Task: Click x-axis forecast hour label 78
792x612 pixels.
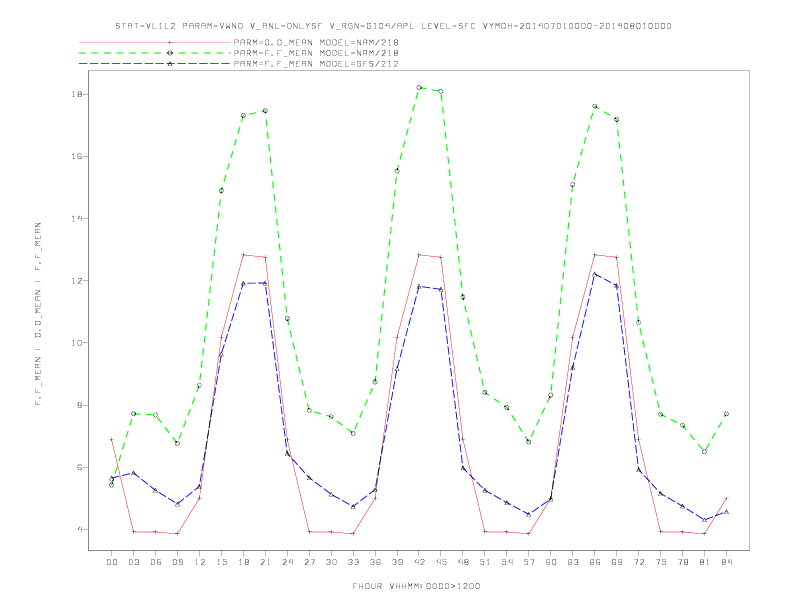Action: tap(682, 562)
